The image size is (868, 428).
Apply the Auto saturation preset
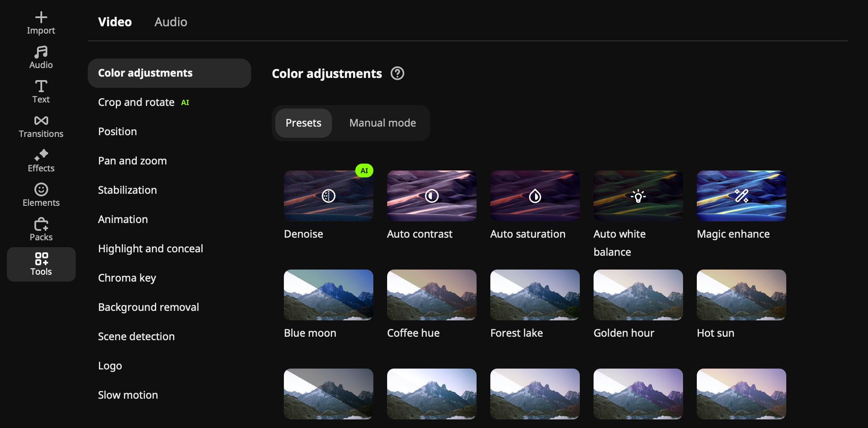point(535,196)
